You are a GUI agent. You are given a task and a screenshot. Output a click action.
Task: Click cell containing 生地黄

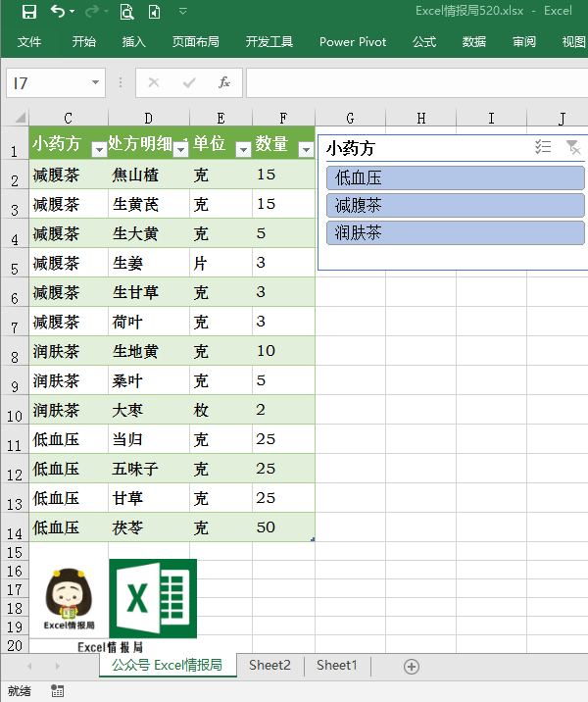tap(149, 351)
